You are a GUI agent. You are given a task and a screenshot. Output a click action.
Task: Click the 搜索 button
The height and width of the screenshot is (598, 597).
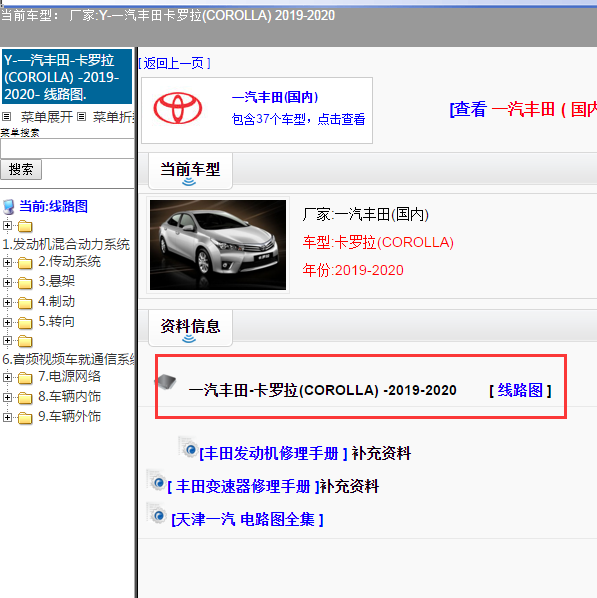point(21,169)
